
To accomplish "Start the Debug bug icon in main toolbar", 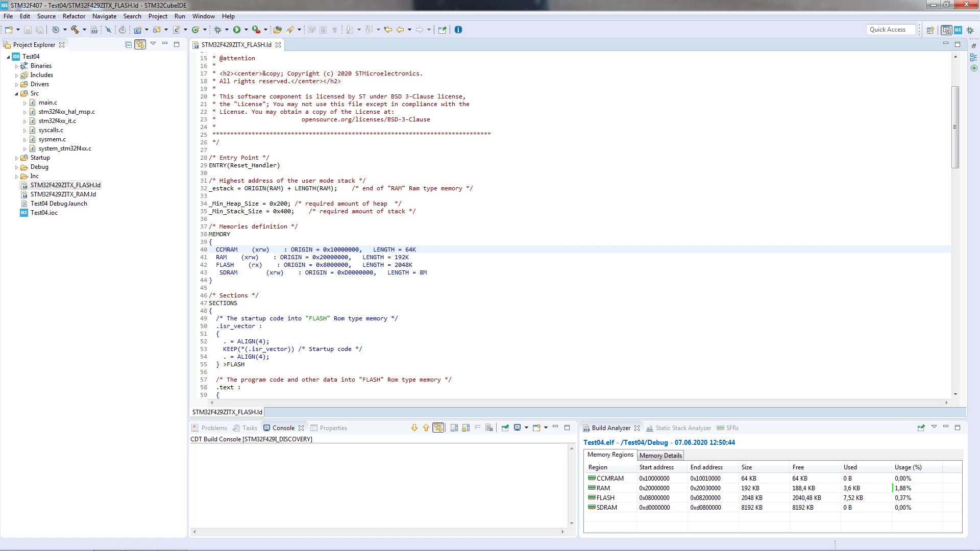I will coord(218,30).
